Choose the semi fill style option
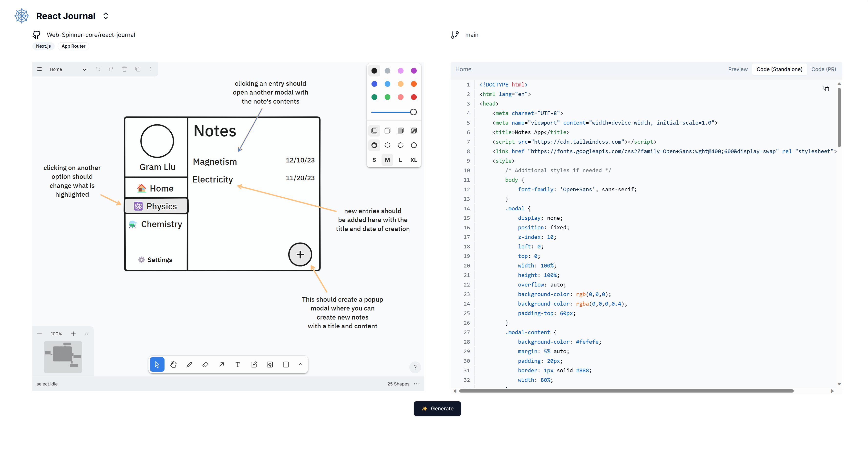 tap(388, 131)
